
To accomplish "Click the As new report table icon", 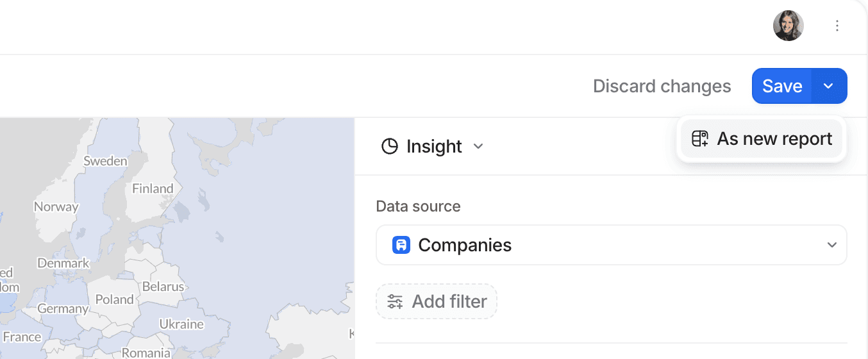I will coord(699,138).
